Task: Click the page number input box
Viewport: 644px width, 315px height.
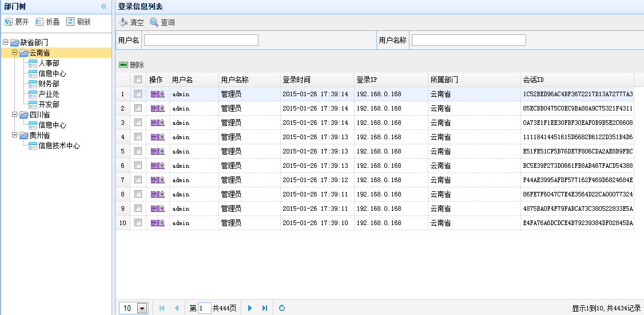Action: 205,308
